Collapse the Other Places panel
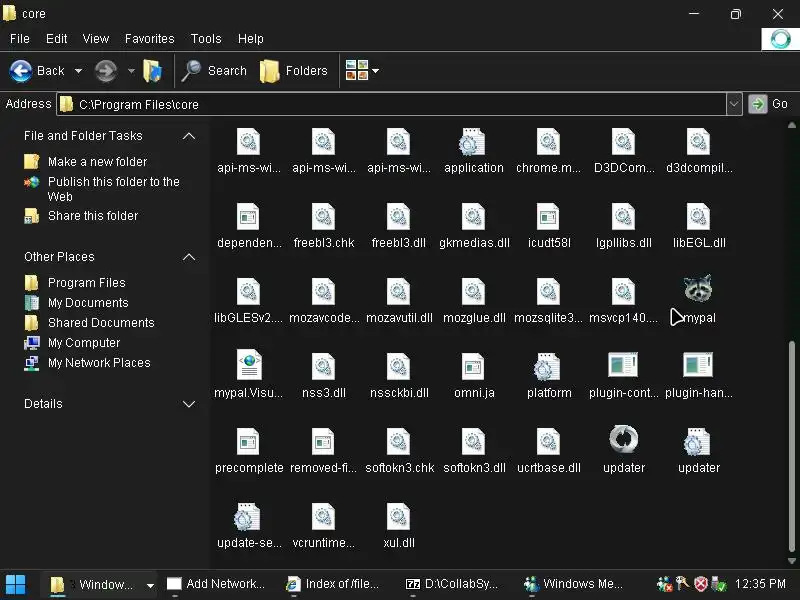 tap(189, 257)
